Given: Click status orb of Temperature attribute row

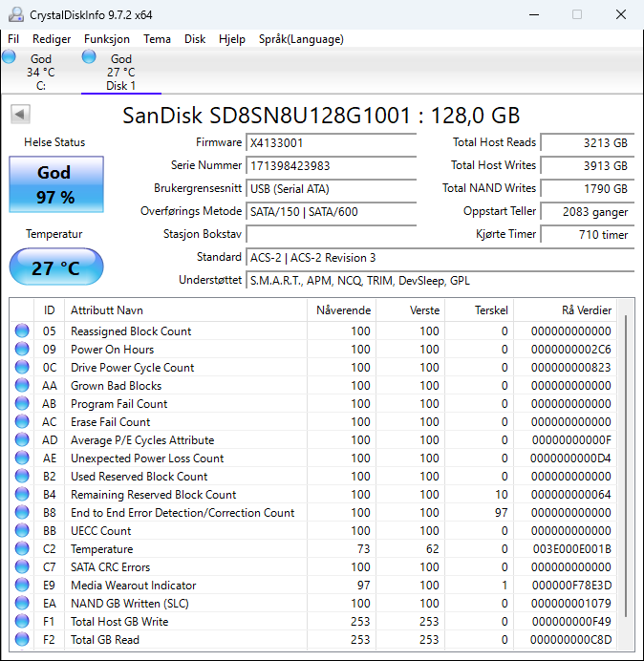Looking at the screenshot, I should [x=22, y=548].
